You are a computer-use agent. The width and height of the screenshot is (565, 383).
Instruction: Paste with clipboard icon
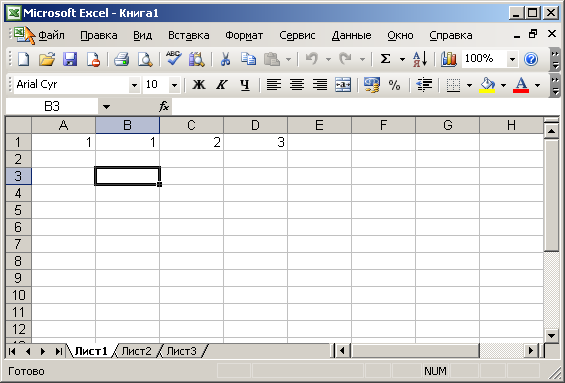[272, 59]
